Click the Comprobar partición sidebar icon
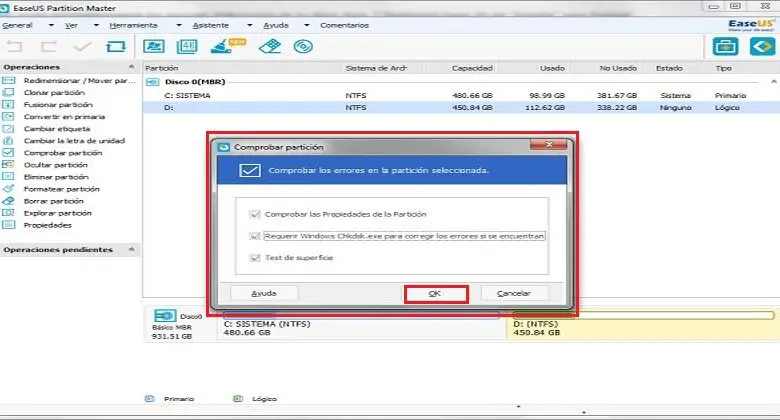This screenshot has height=420, width=780. (8, 153)
